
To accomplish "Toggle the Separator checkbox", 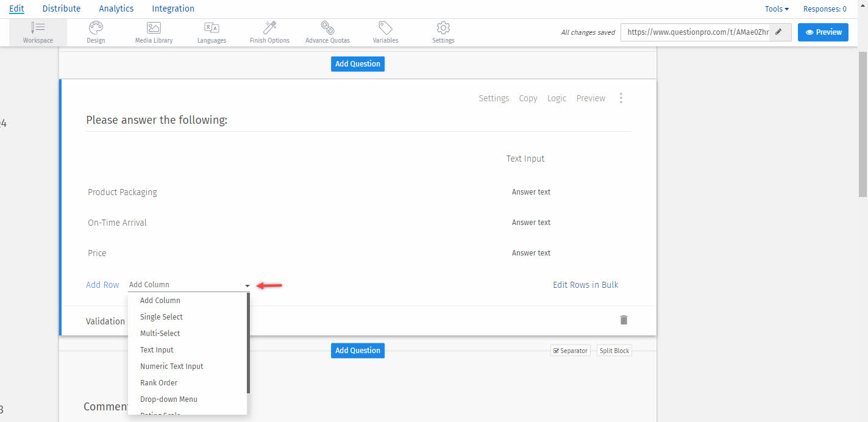I will (555, 351).
